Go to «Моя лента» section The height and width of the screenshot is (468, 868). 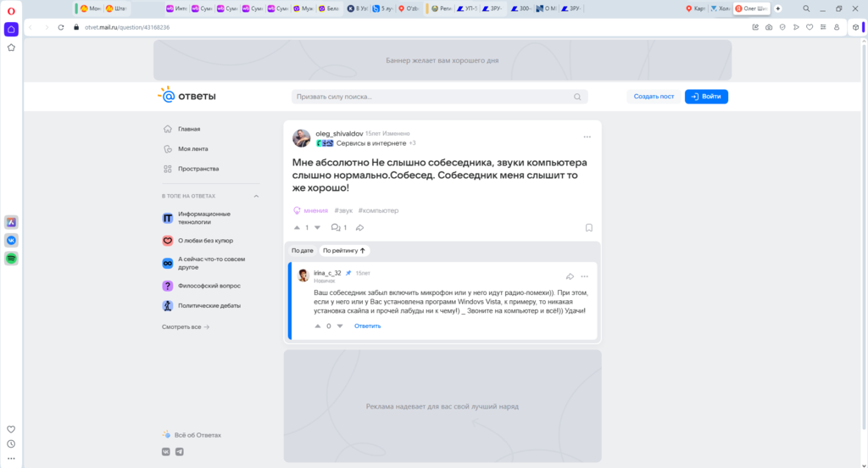coord(192,148)
